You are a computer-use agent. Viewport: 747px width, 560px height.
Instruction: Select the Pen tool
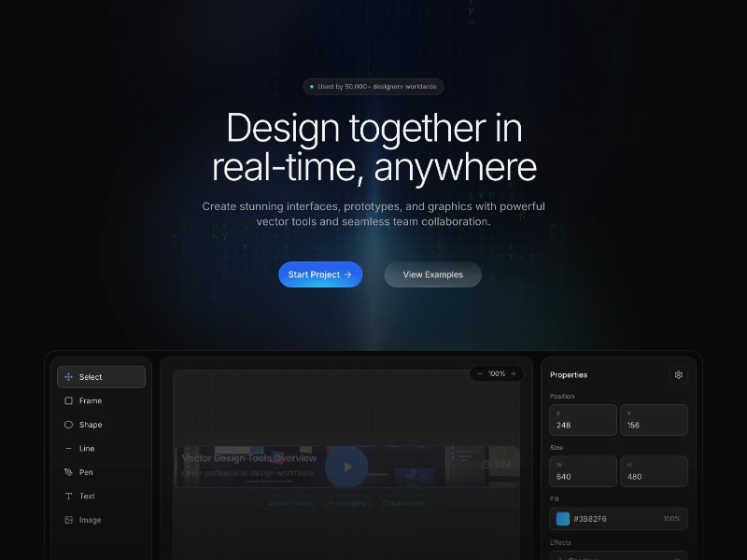pyautogui.click(x=84, y=472)
